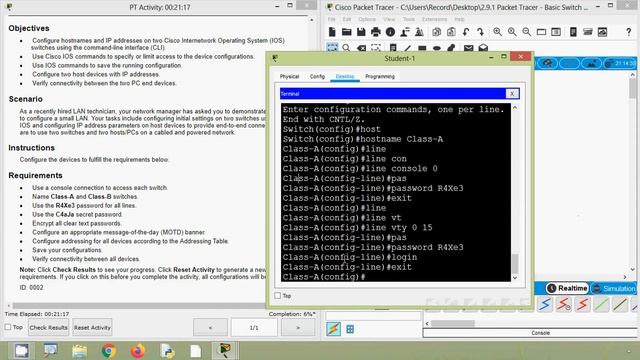Save with floppy disk icon in Packet Tracer

coord(361,32)
